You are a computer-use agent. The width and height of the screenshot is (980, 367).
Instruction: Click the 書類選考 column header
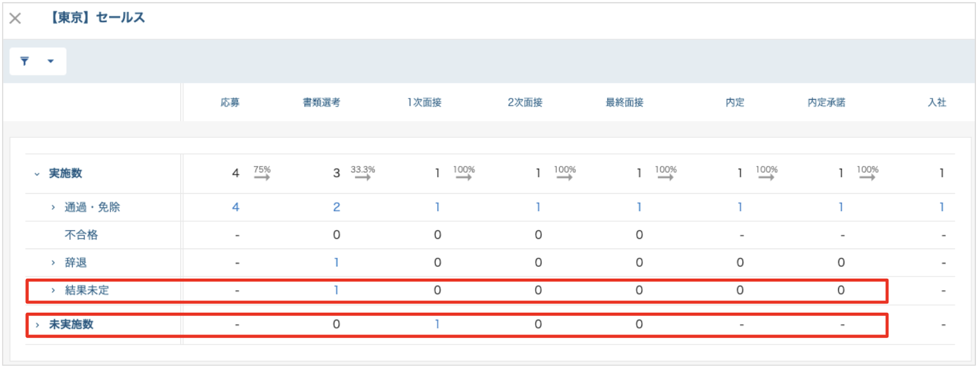321,103
